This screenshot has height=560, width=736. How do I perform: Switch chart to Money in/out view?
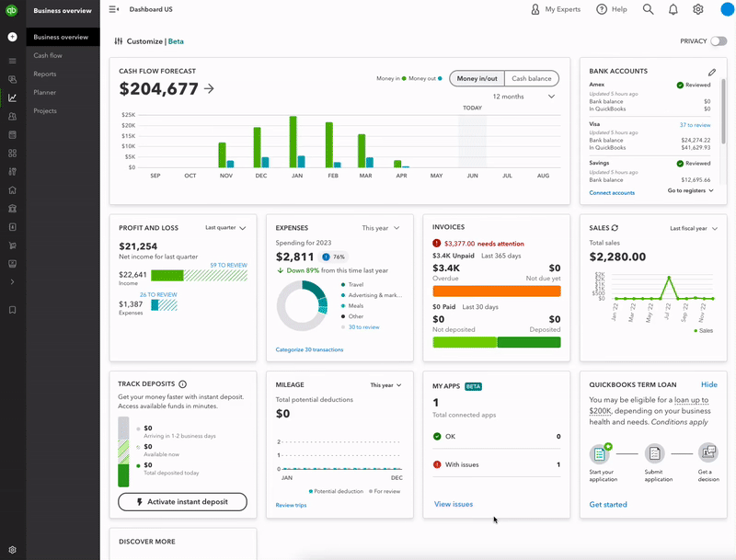(x=477, y=78)
